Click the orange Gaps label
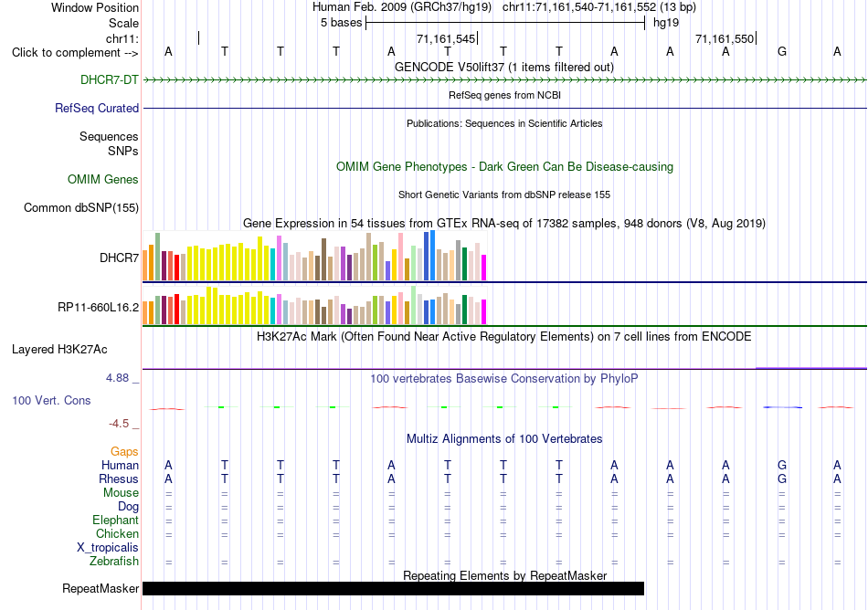868x610 pixels. point(124,452)
